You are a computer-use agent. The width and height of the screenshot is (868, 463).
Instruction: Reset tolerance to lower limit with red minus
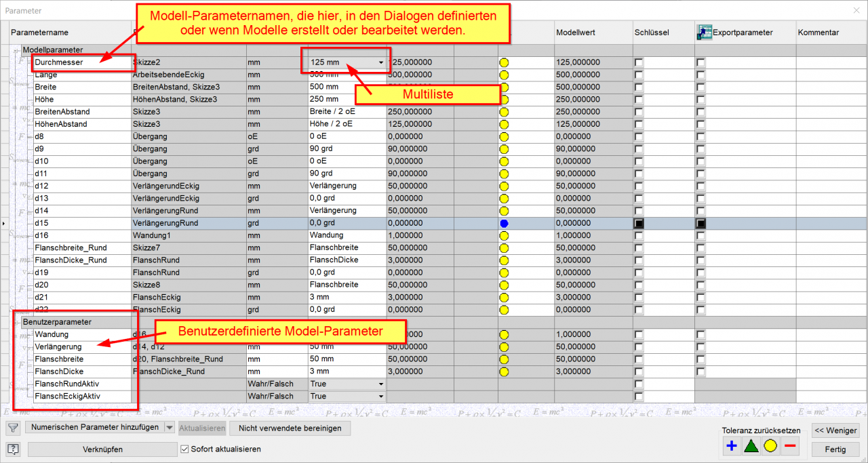[790, 445]
